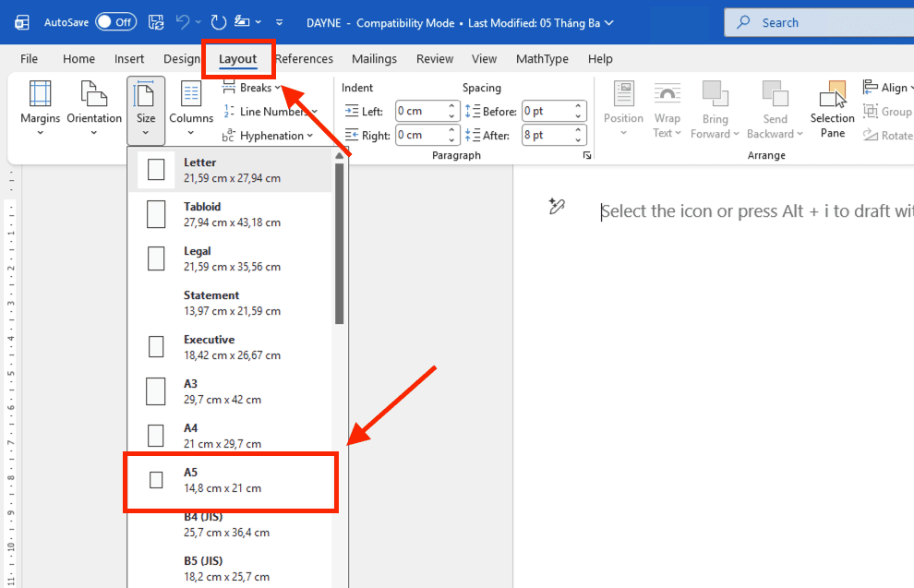Image resolution: width=914 pixels, height=588 pixels.
Task: Expand the document title dropdown chevron
Action: tap(609, 23)
